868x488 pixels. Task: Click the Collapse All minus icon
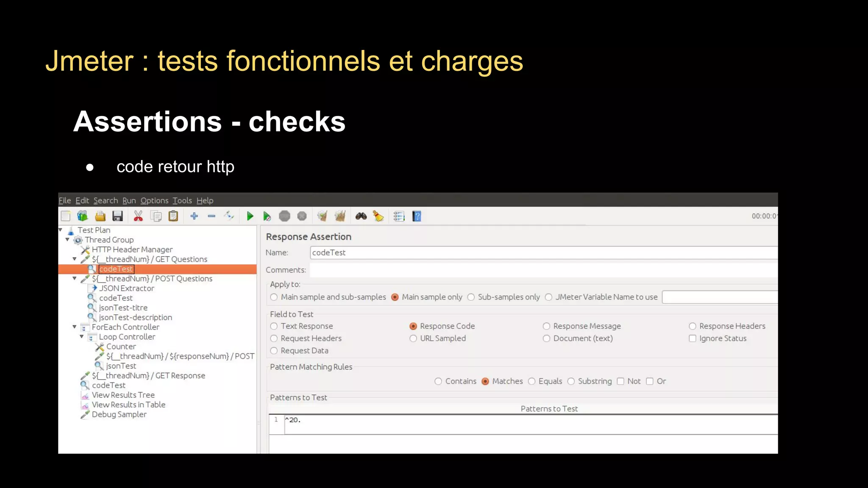pos(211,216)
